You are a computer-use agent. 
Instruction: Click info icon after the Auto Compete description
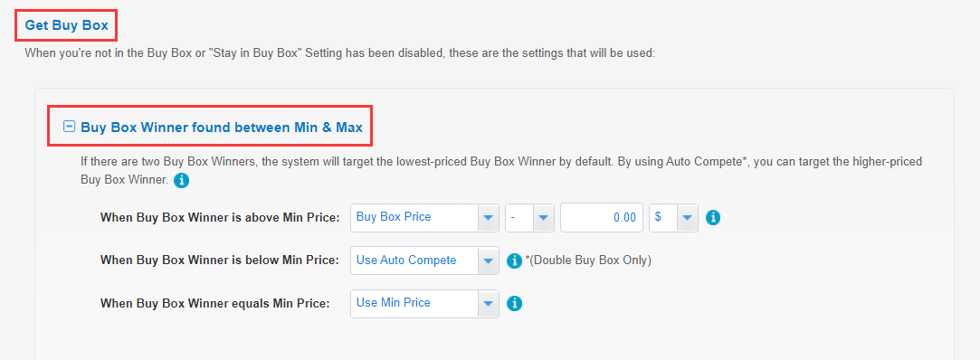181,181
